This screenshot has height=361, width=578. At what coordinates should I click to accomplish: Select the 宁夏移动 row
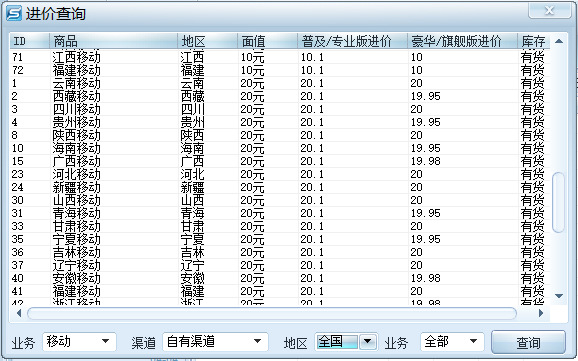pyautogui.click(x=280, y=239)
